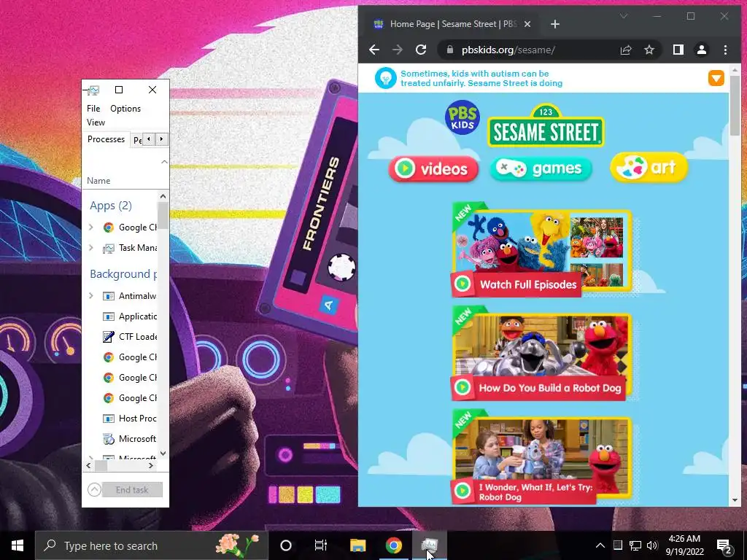Image resolution: width=747 pixels, height=560 pixels.
Task: Open the art button
Action: [x=649, y=167]
